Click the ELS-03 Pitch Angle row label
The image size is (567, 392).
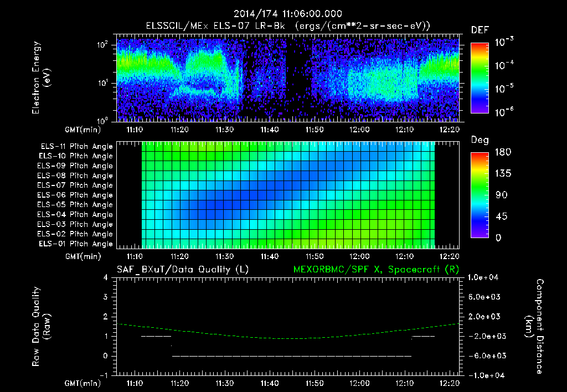click(75, 224)
